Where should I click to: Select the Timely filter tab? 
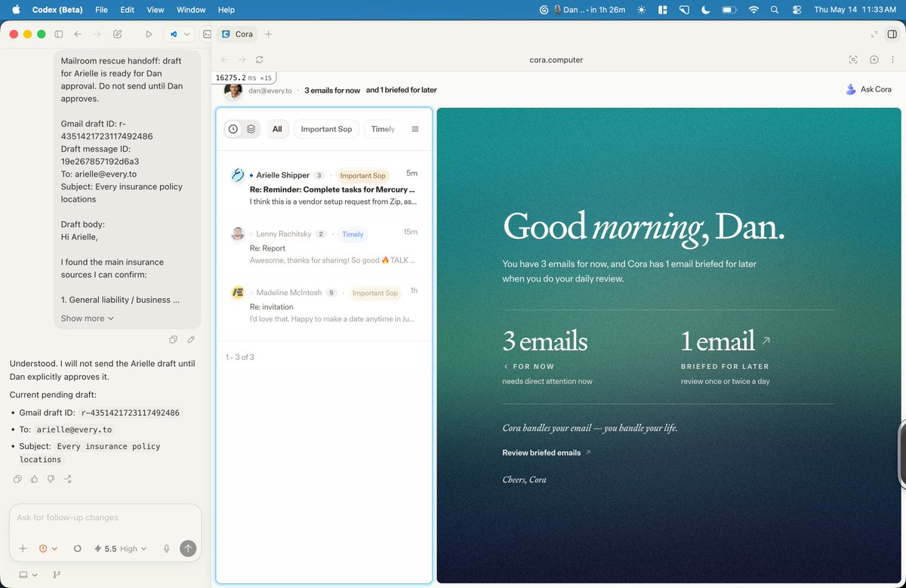pyautogui.click(x=382, y=129)
